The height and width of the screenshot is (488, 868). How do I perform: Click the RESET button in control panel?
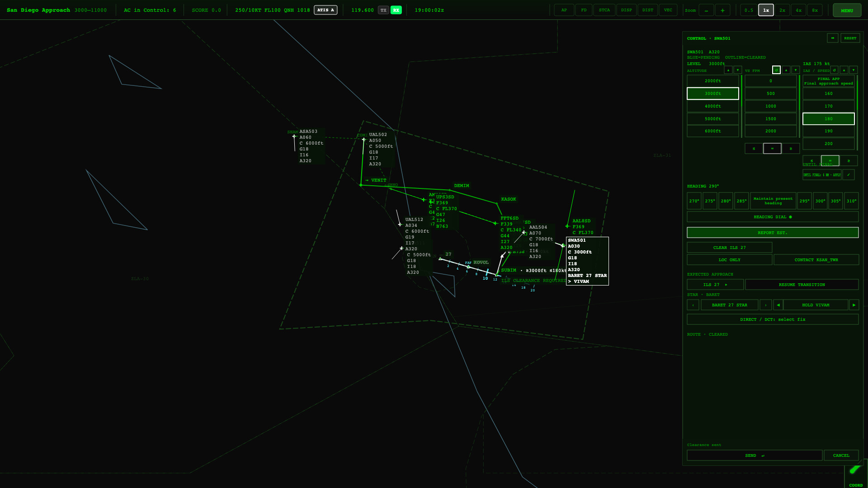850,38
